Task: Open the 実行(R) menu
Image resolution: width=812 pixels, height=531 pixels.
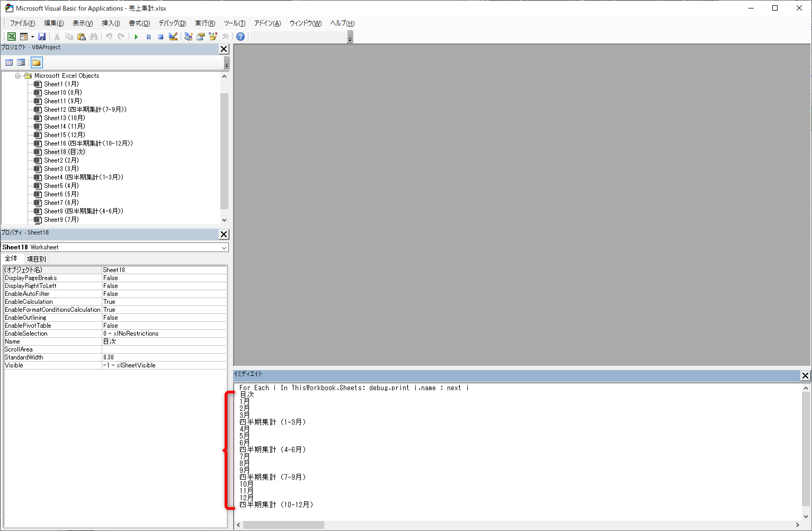Action: pyautogui.click(x=205, y=23)
